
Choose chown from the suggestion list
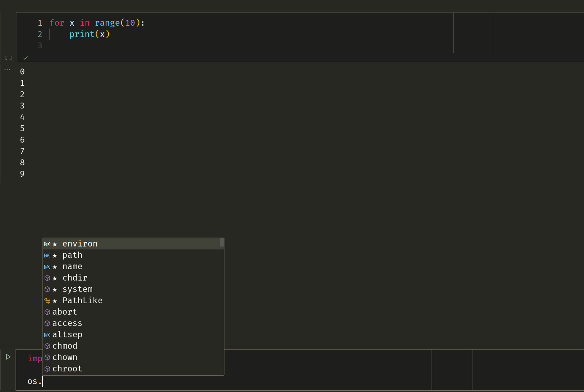pos(65,357)
